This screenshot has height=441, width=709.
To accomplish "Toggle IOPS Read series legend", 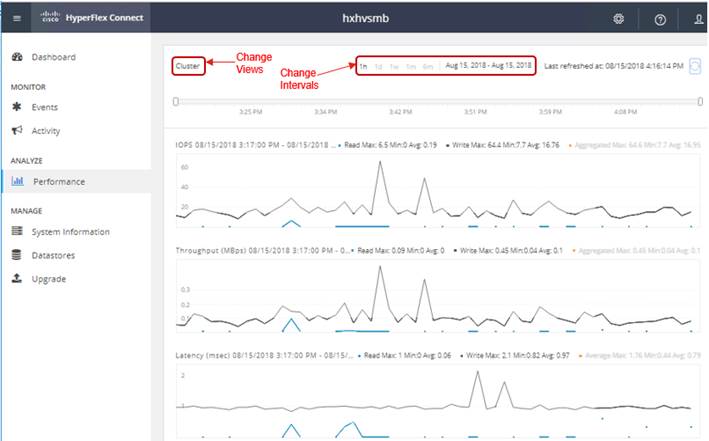I will pyautogui.click(x=388, y=145).
